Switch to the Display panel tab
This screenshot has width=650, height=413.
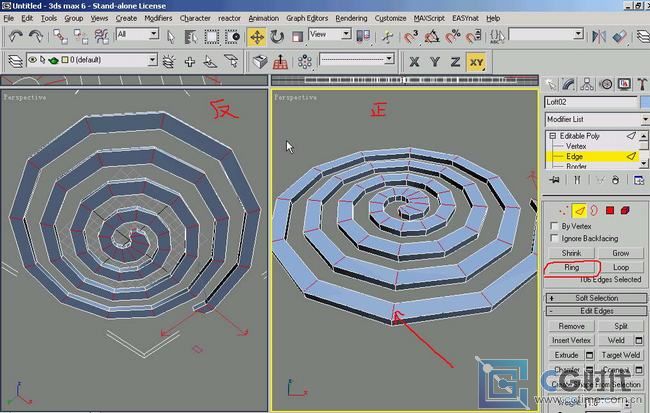point(624,85)
